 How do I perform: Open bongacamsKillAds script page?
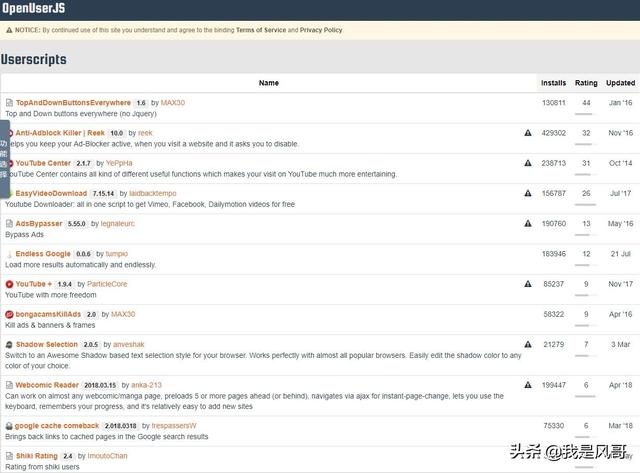48,314
